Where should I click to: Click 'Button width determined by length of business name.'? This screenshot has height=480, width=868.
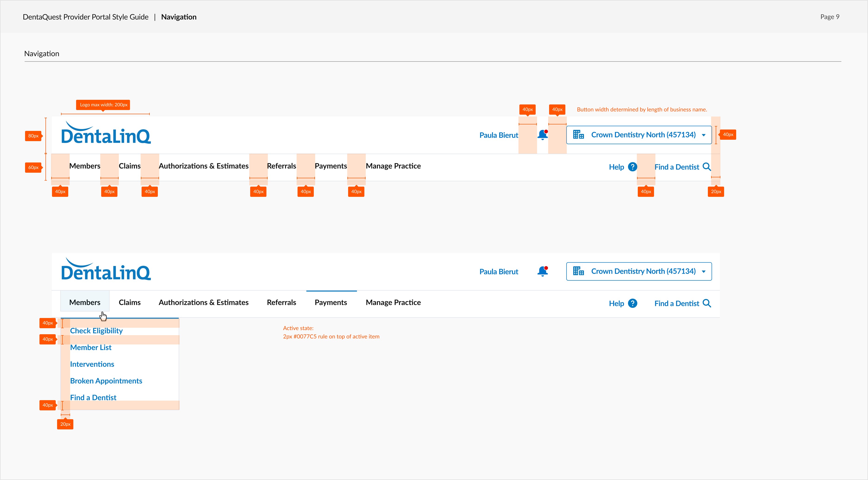pyautogui.click(x=642, y=110)
